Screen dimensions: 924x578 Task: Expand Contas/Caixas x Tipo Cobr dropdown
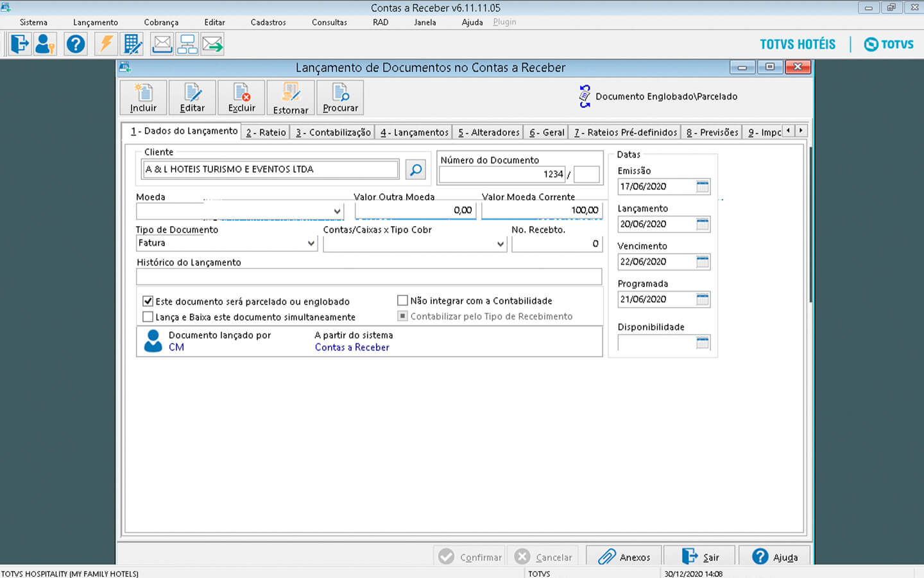point(501,244)
